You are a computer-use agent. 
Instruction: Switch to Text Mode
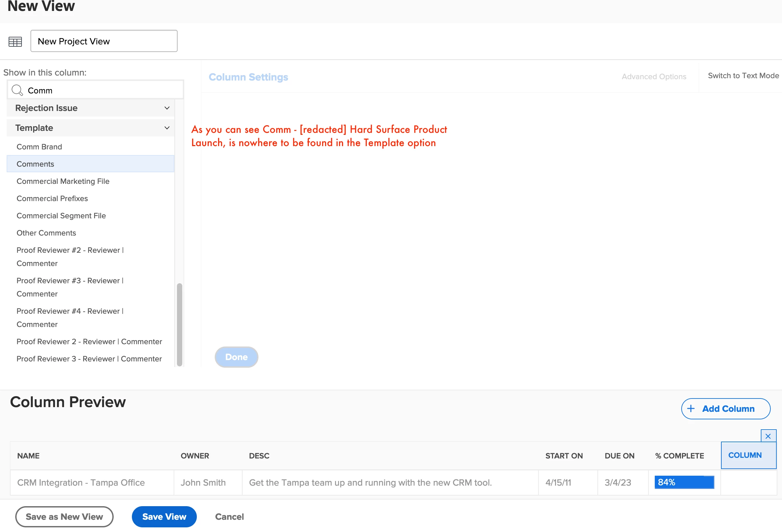[x=743, y=76]
